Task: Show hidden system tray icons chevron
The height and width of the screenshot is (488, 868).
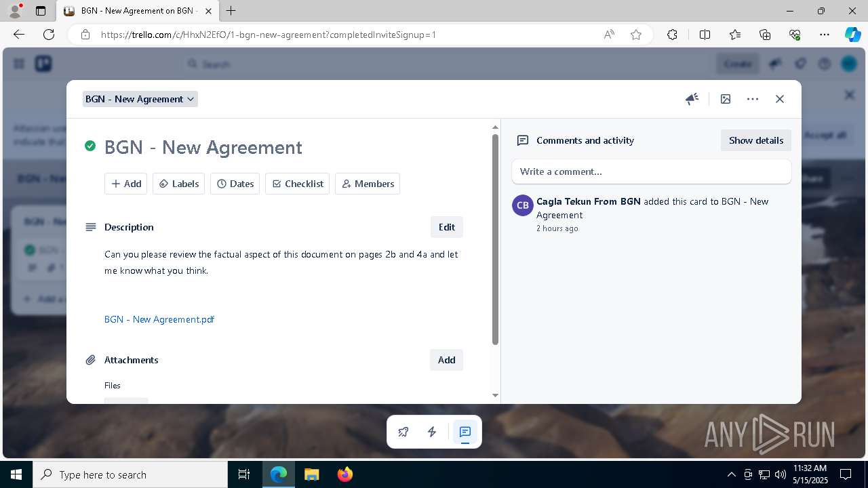Action: (x=731, y=474)
